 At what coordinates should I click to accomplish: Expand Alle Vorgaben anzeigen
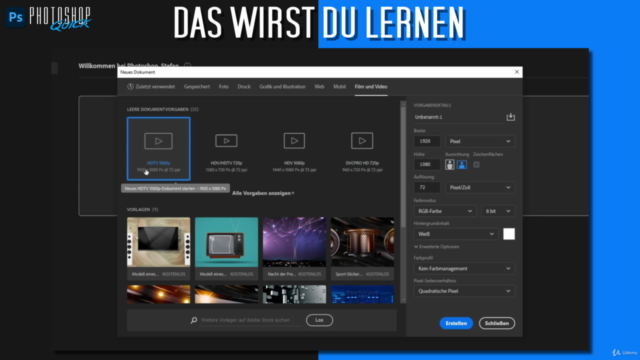coord(263,193)
